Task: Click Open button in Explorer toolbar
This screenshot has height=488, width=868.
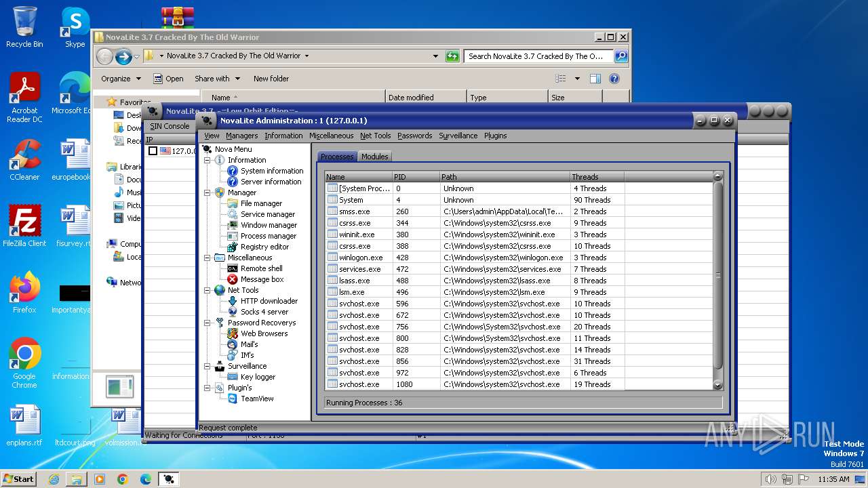Action: pyautogui.click(x=168, y=79)
